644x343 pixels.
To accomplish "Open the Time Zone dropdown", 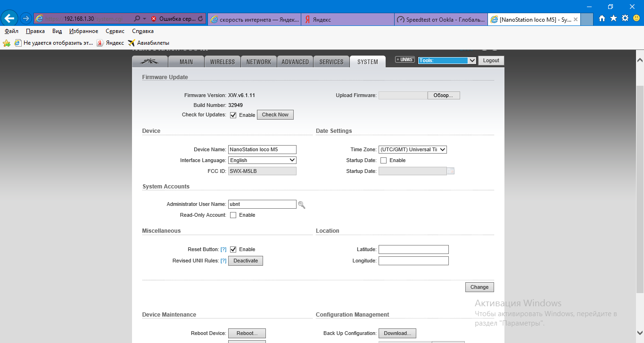I will 412,149.
